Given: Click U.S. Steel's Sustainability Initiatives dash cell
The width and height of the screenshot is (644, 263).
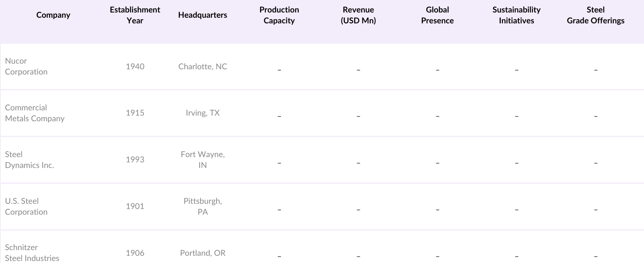Looking at the screenshot, I should (x=516, y=210).
